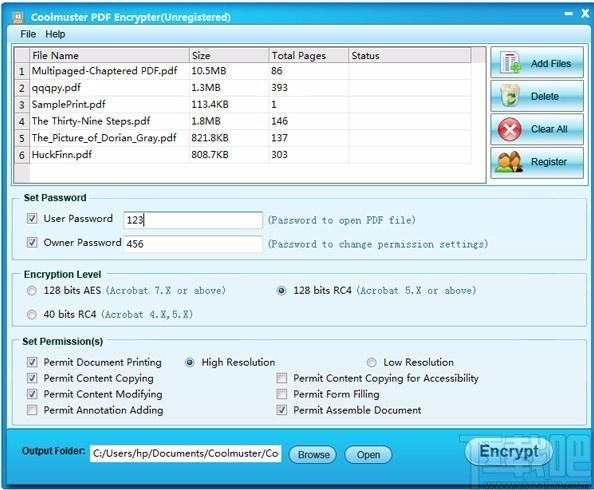594x490 pixels.
Task: Select The_Picture_of_Dorian_Gray.pdf file name
Action: point(104,138)
